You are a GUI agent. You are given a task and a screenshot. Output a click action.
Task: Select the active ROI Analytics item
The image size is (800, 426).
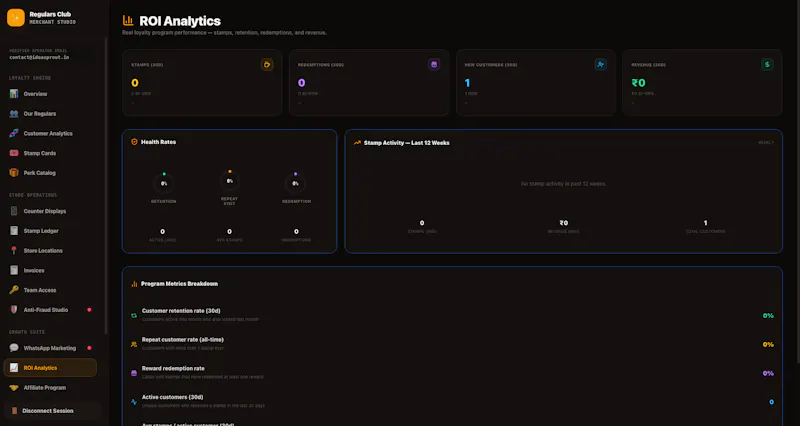(x=50, y=368)
